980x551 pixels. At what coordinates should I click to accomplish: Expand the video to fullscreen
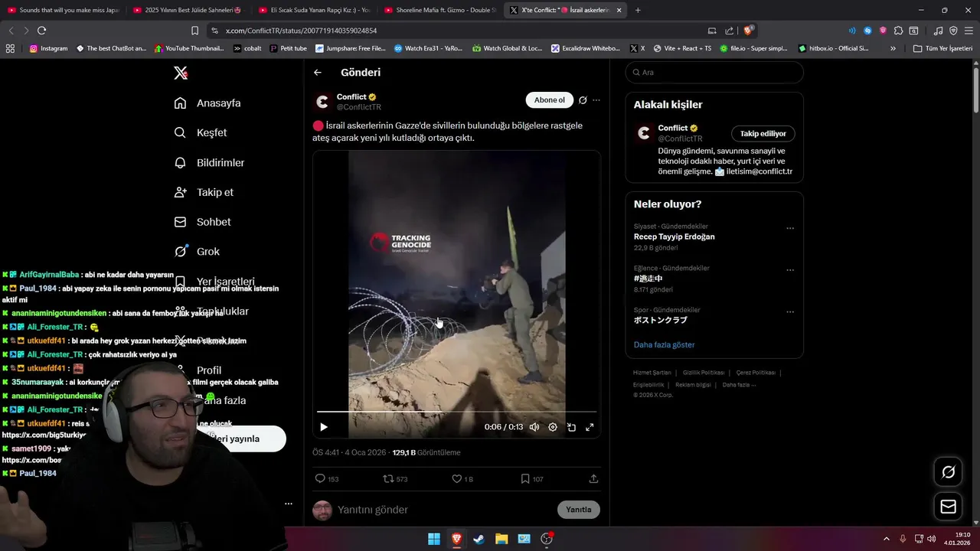pos(590,427)
